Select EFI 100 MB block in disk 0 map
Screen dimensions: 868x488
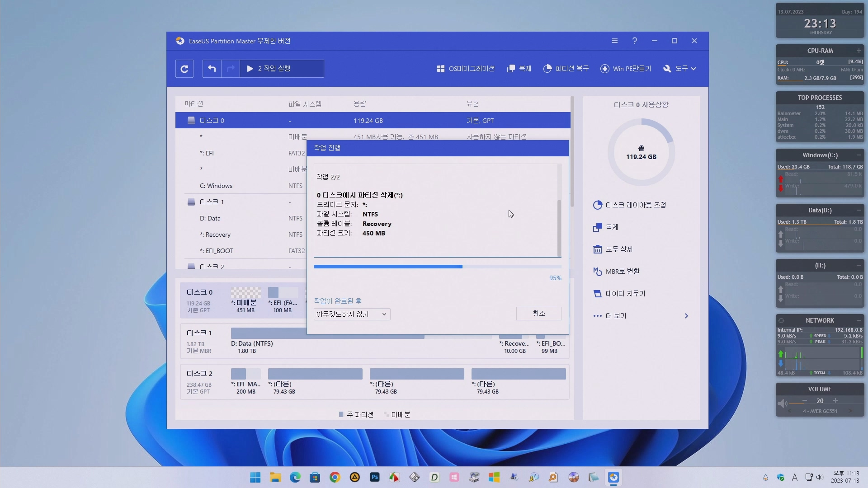[283, 300]
